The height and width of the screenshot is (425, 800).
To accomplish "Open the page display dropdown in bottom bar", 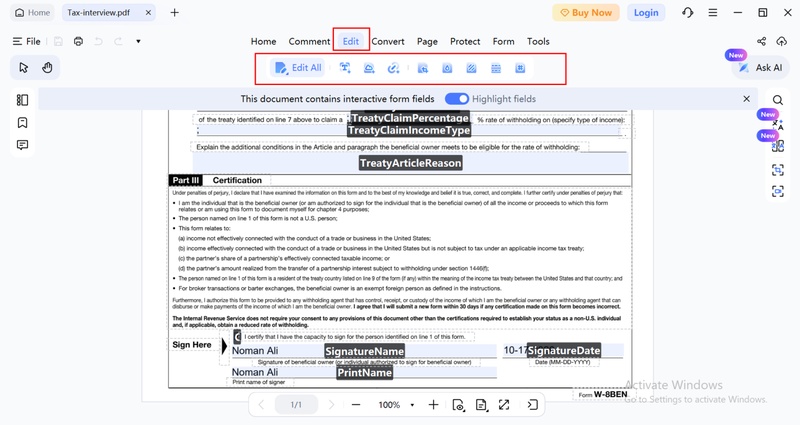I will (x=481, y=405).
